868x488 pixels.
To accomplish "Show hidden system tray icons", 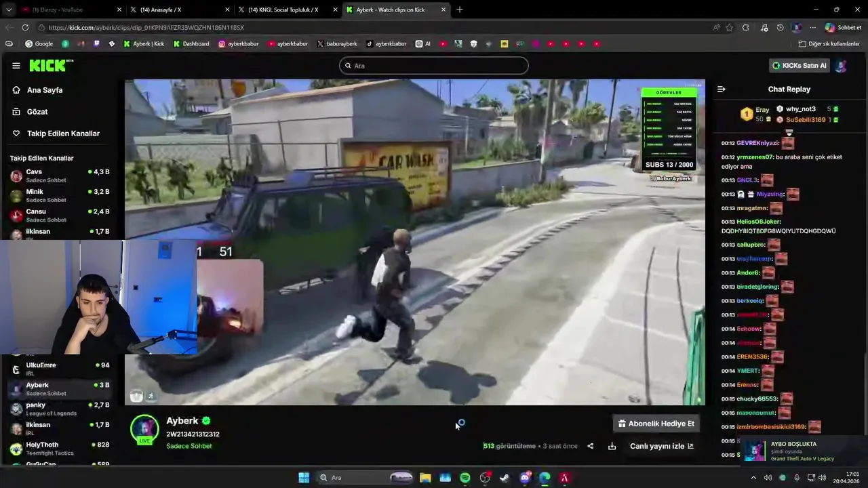I will coord(753,478).
